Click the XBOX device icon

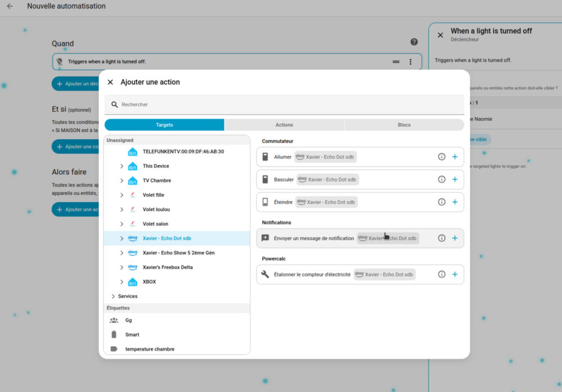tap(133, 281)
